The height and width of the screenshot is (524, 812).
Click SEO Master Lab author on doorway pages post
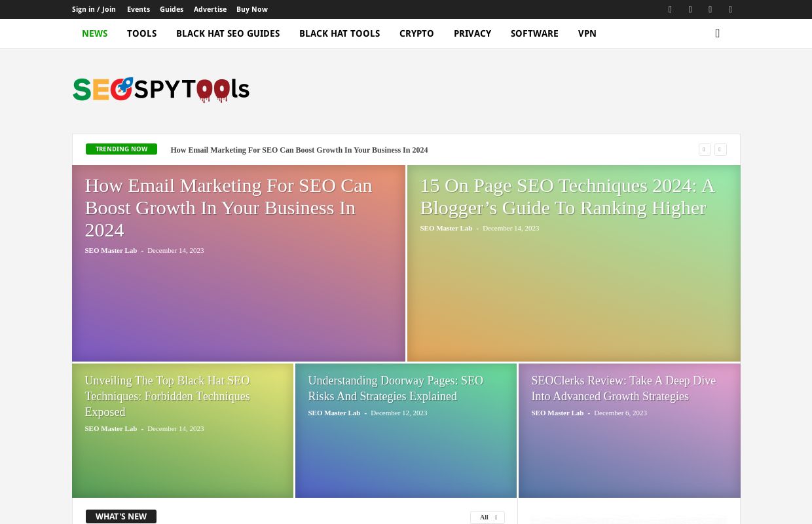[334, 413]
